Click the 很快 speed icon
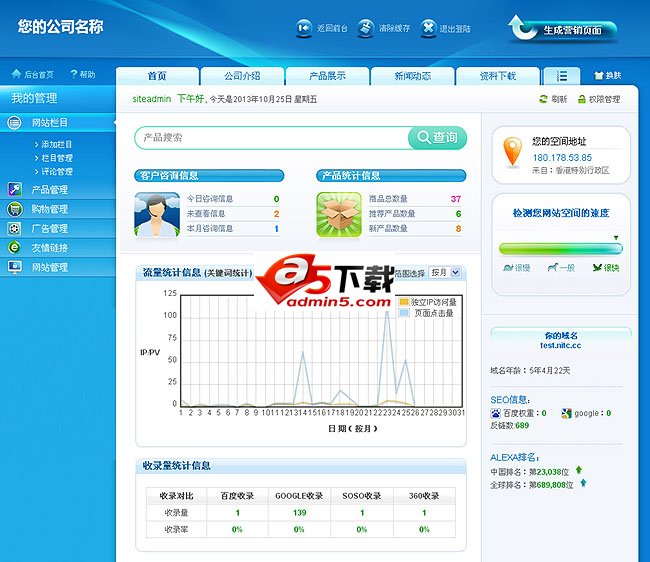This screenshot has height=562, width=650. click(x=597, y=268)
